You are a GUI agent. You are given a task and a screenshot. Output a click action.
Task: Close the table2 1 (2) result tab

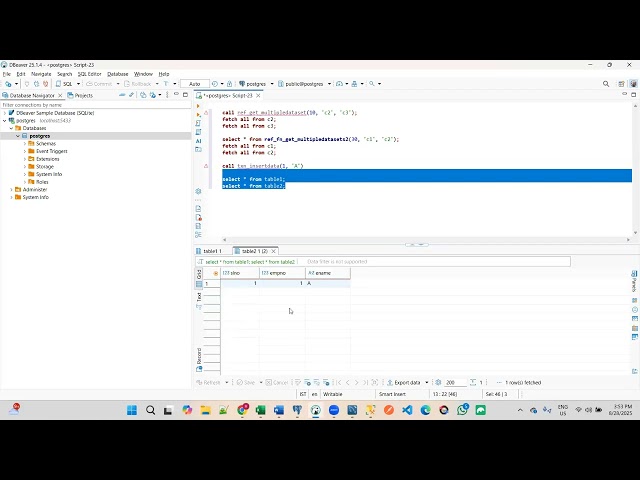[273, 251]
